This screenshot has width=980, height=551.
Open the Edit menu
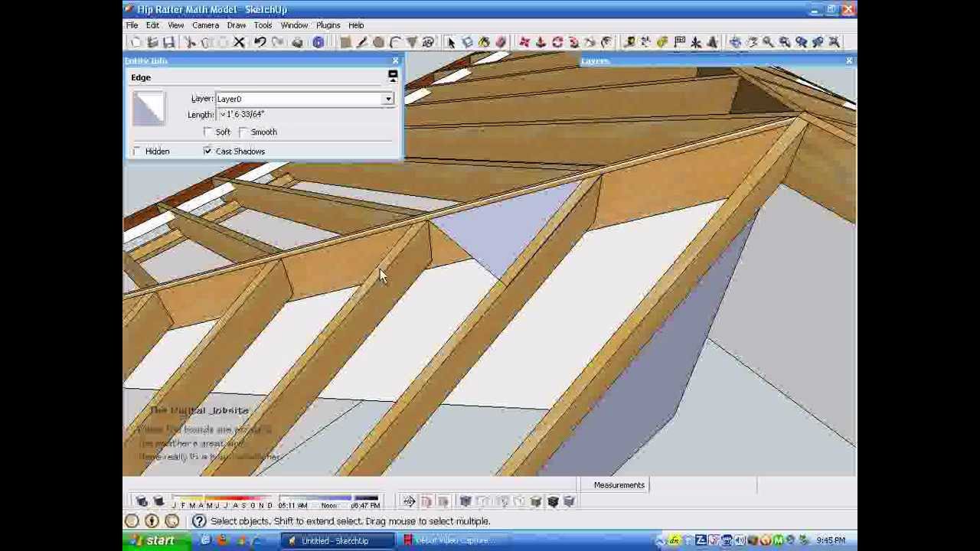tap(152, 25)
